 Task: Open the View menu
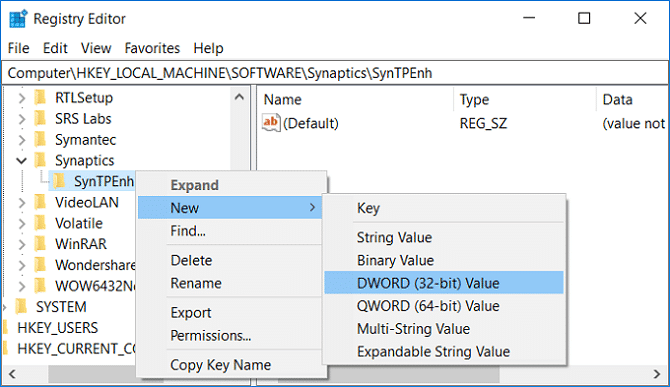pos(96,48)
